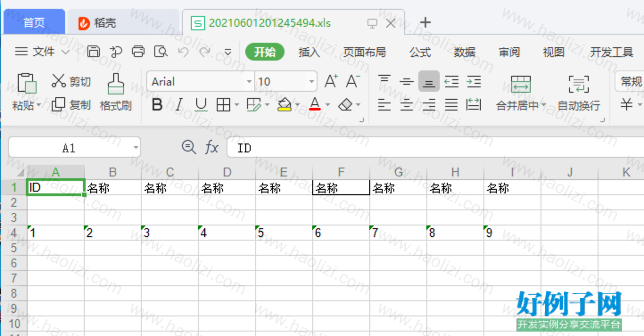The height and width of the screenshot is (336, 644).
Task: Switch to the 公式 ribbon tab
Action: tap(420, 52)
